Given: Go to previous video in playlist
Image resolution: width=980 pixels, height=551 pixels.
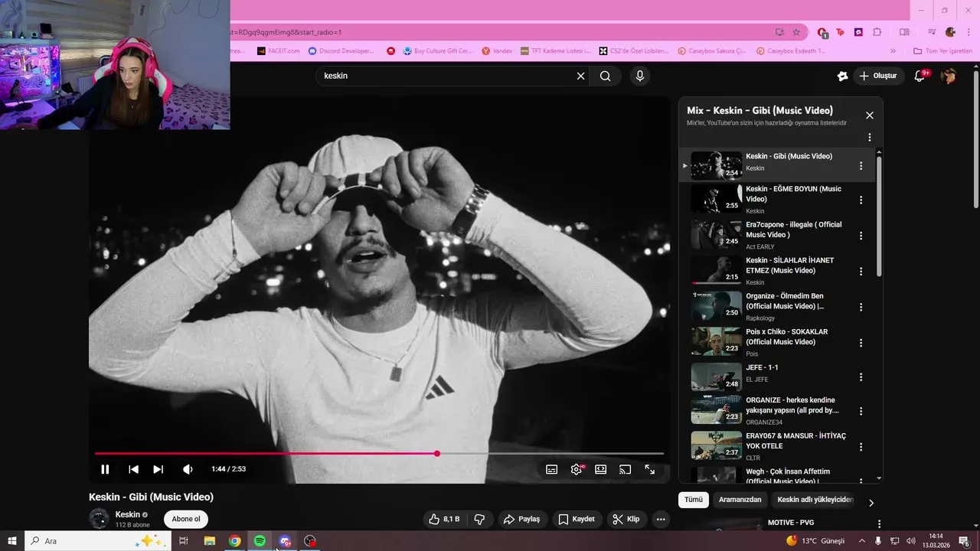Looking at the screenshot, I should point(133,469).
